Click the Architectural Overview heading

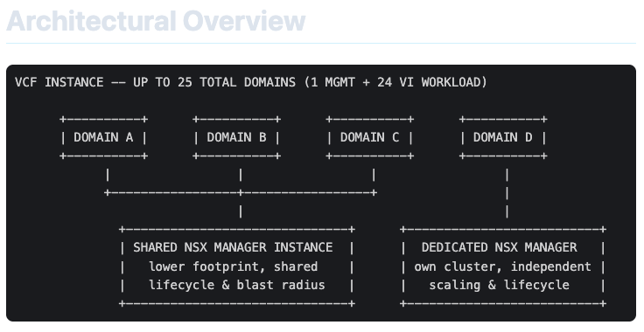(x=156, y=21)
